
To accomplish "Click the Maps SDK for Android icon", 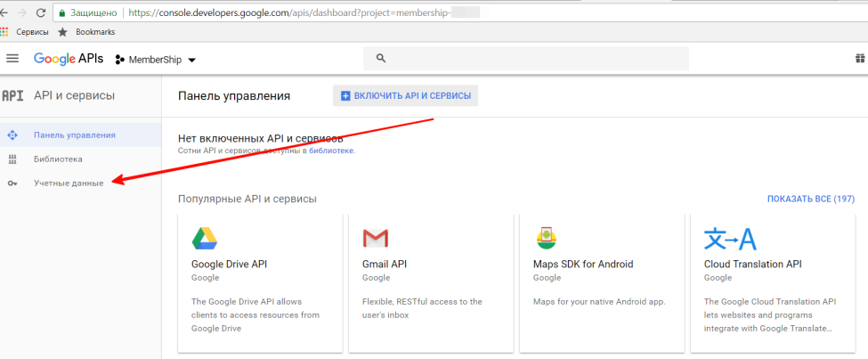I will pos(546,239).
